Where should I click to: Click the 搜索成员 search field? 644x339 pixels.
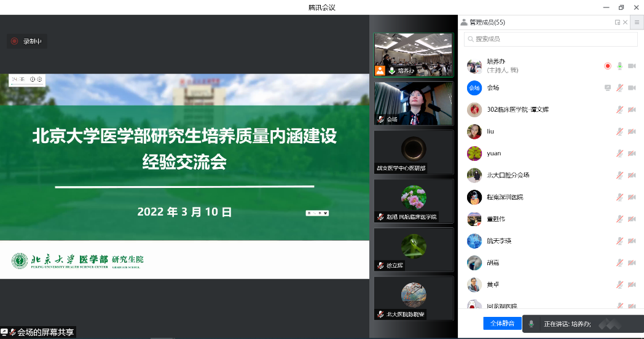tap(551, 39)
